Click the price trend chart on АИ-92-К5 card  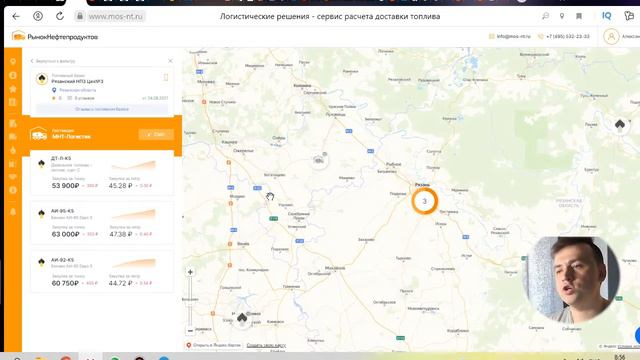point(134,262)
